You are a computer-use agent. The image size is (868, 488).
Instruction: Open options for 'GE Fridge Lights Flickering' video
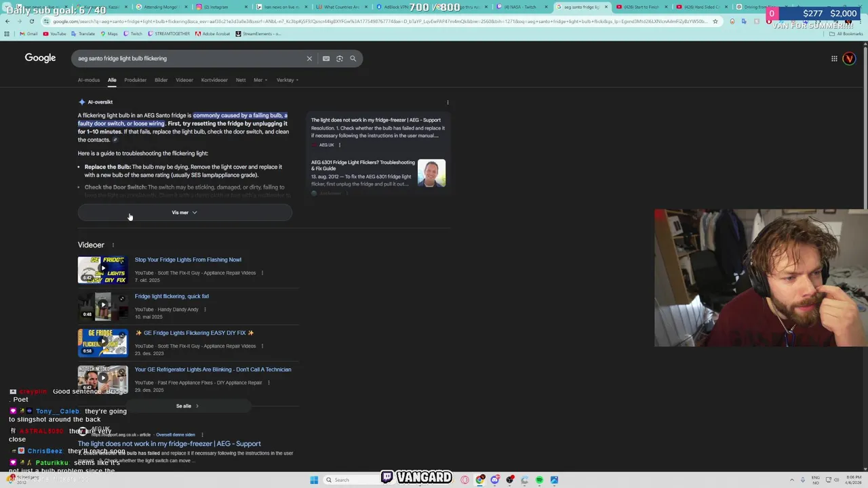point(262,346)
